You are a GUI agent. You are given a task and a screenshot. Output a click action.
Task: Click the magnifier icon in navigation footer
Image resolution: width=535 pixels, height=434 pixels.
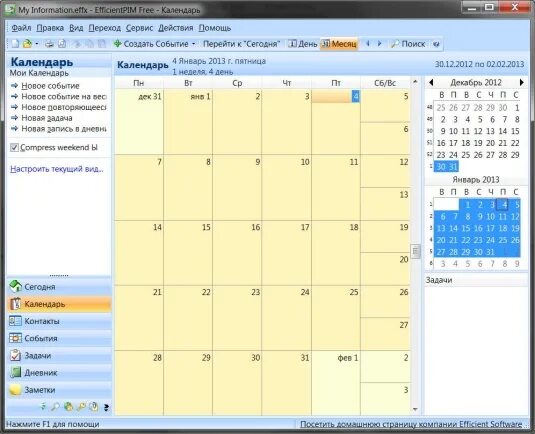click(x=55, y=407)
